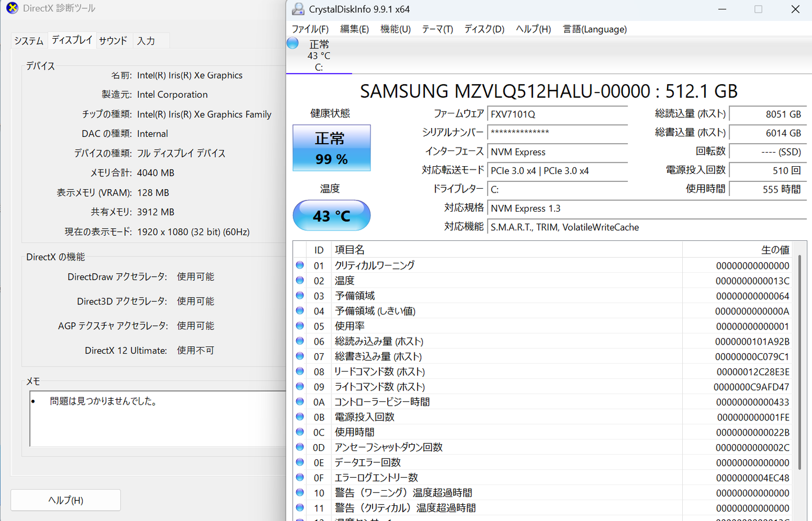Click the DirectX diagnostic tool title icon
This screenshot has width=812, height=521.
12,8
